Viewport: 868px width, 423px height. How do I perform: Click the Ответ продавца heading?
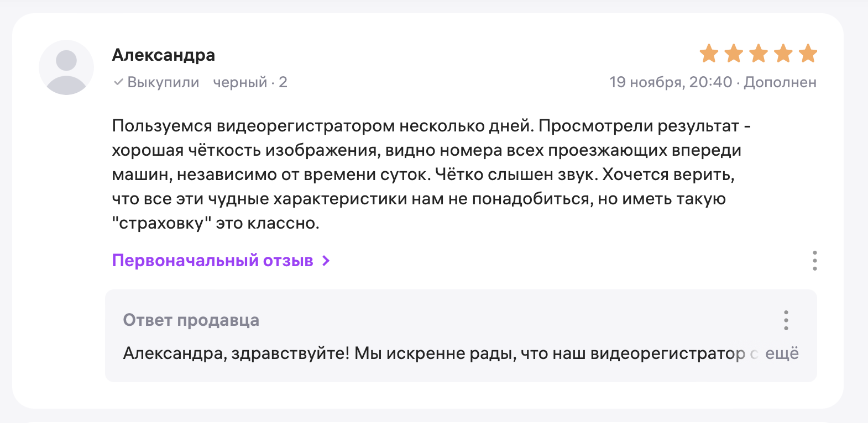pos(191,320)
